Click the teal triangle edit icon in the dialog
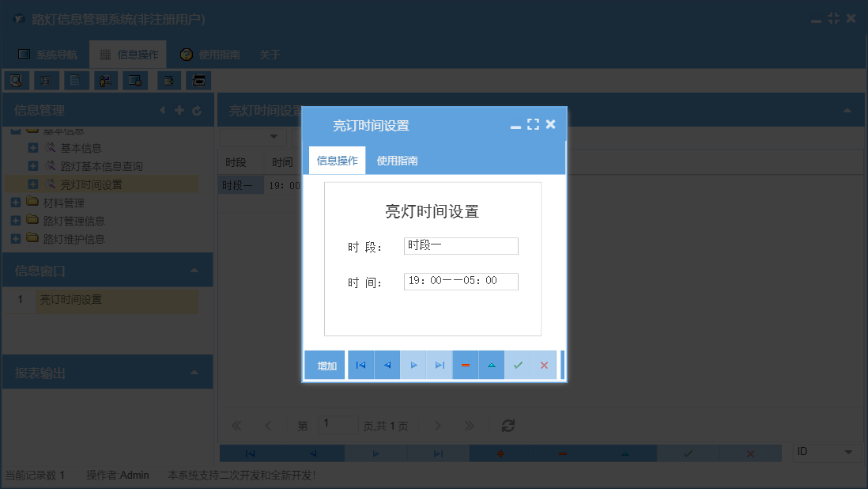 point(492,365)
